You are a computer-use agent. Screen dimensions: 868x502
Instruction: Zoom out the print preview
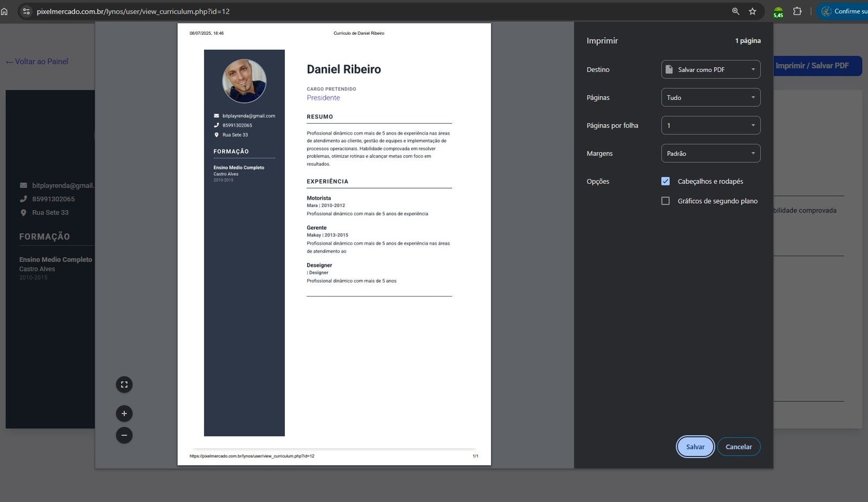(124, 435)
